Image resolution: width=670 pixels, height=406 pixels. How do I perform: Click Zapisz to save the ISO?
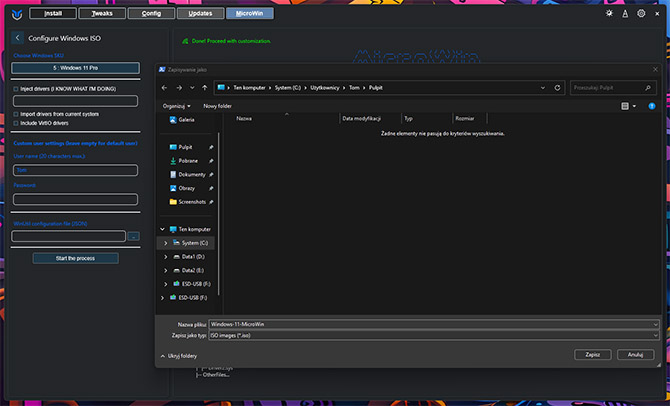[593, 355]
